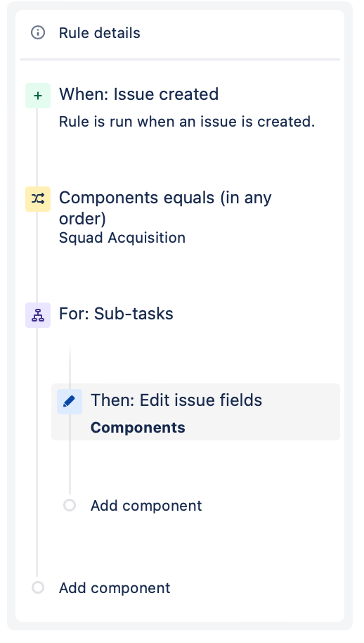This screenshot has height=643, width=364.
Task: Select the yellow condition shuffle icon
Action: point(38,199)
